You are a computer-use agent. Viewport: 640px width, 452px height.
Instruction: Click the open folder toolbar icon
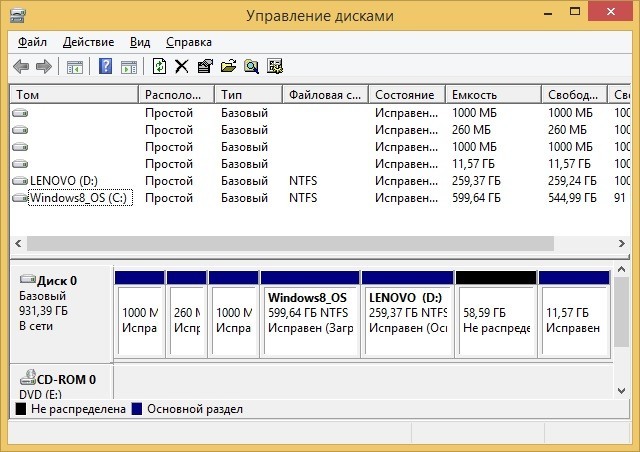(x=228, y=67)
